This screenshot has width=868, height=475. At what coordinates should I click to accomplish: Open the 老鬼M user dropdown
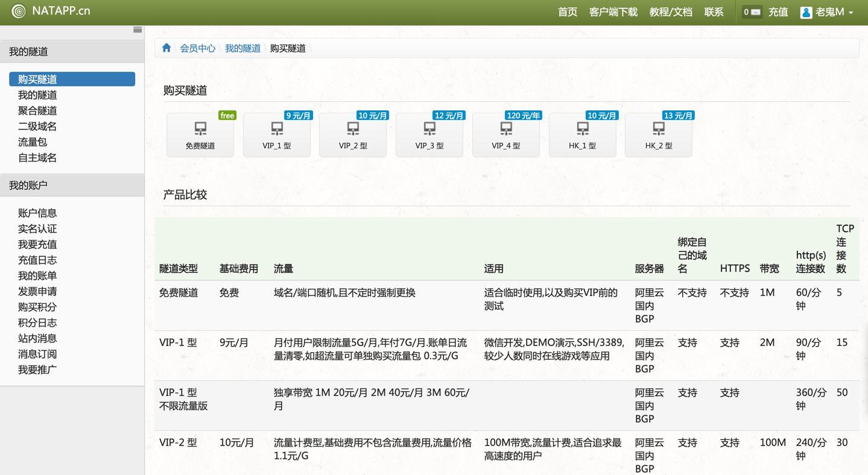point(826,12)
